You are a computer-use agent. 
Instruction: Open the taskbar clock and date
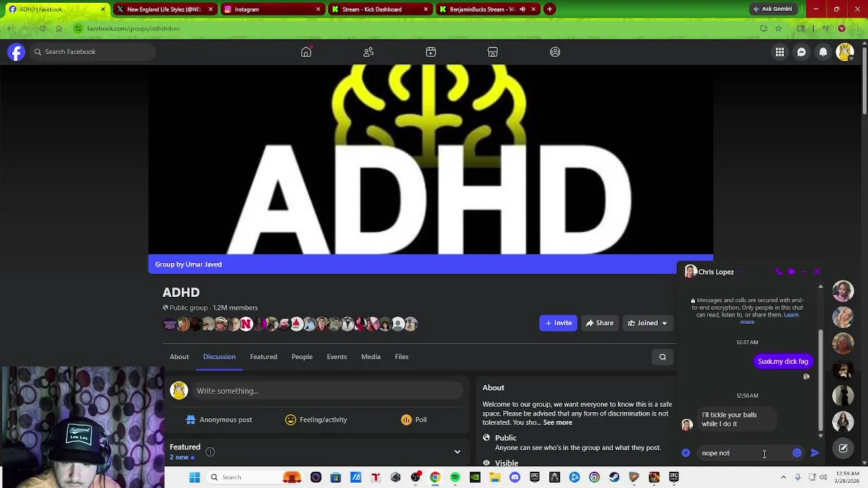(846, 477)
